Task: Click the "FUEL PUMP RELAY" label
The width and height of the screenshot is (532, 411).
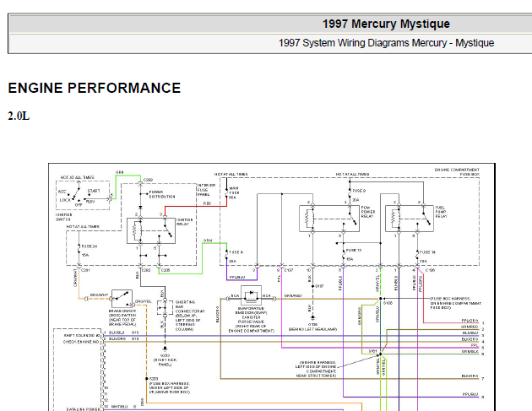Action: click(x=442, y=212)
